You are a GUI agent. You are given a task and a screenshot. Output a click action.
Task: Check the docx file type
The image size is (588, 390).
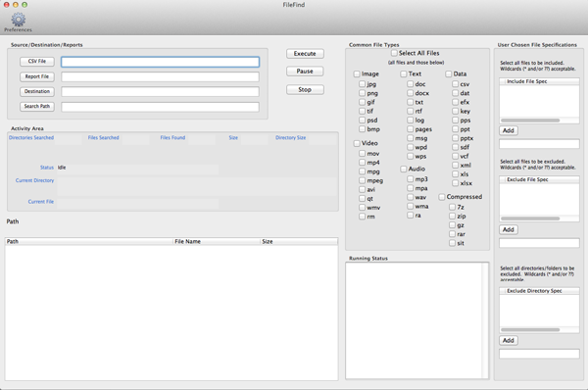click(x=411, y=93)
